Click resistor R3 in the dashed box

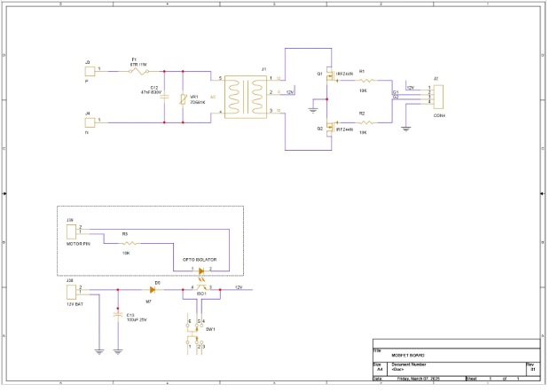129,242
